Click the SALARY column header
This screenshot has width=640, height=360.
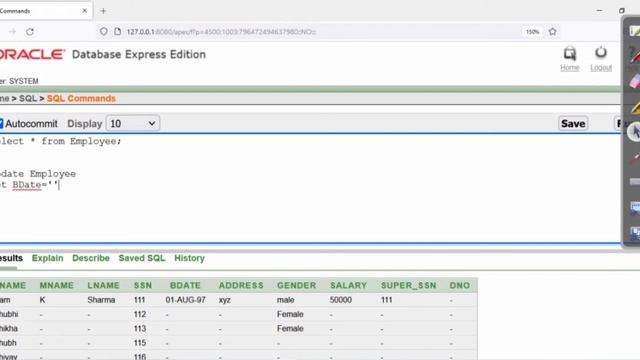pyautogui.click(x=349, y=285)
